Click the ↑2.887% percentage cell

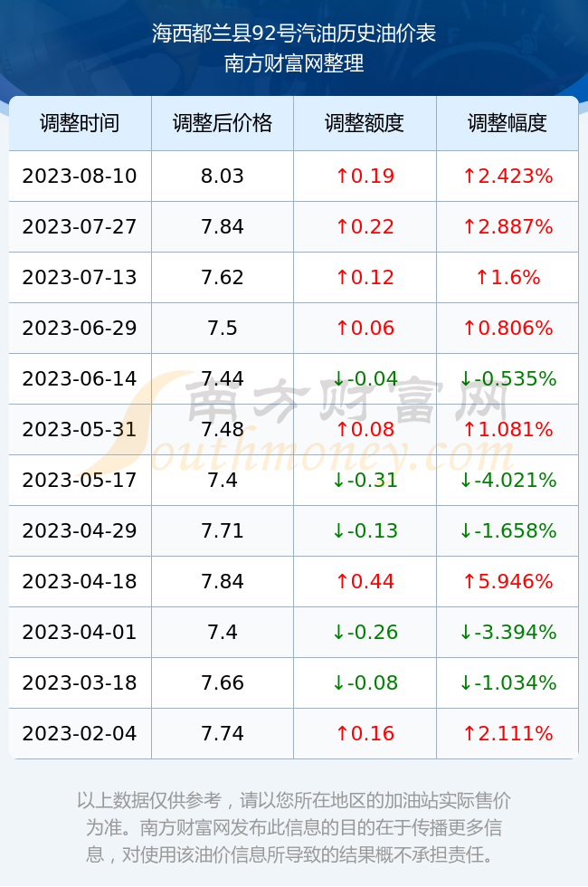coord(507,227)
